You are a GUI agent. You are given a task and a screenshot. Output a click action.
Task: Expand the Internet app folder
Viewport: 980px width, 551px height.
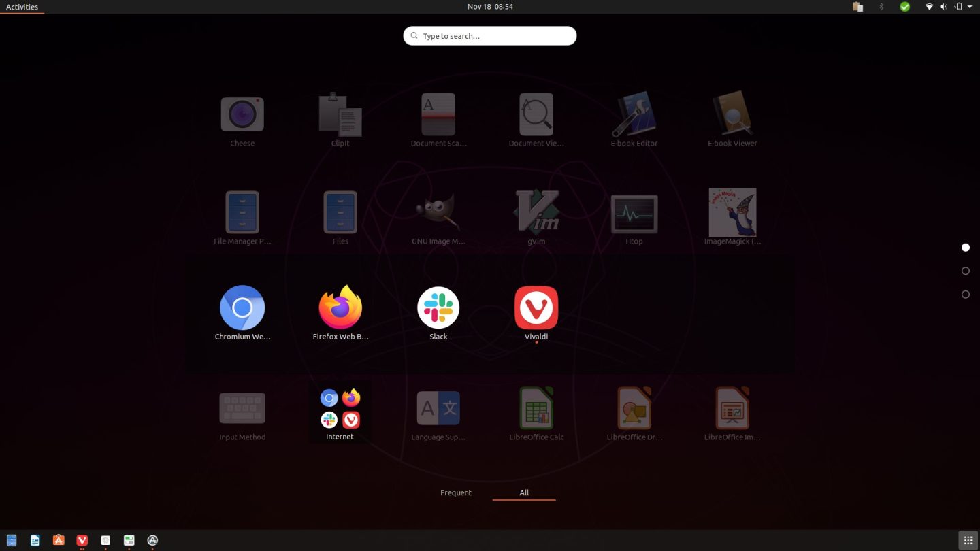pos(340,408)
